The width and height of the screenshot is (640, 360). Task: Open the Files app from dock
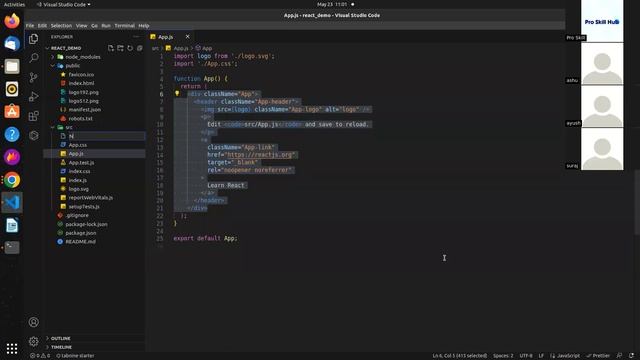pos(12,66)
